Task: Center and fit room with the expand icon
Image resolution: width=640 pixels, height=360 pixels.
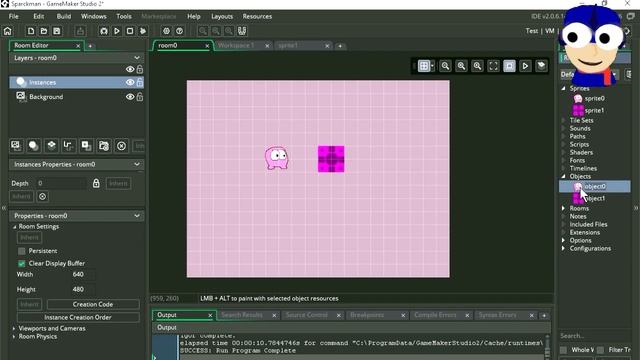Action: [x=493, y=66]
